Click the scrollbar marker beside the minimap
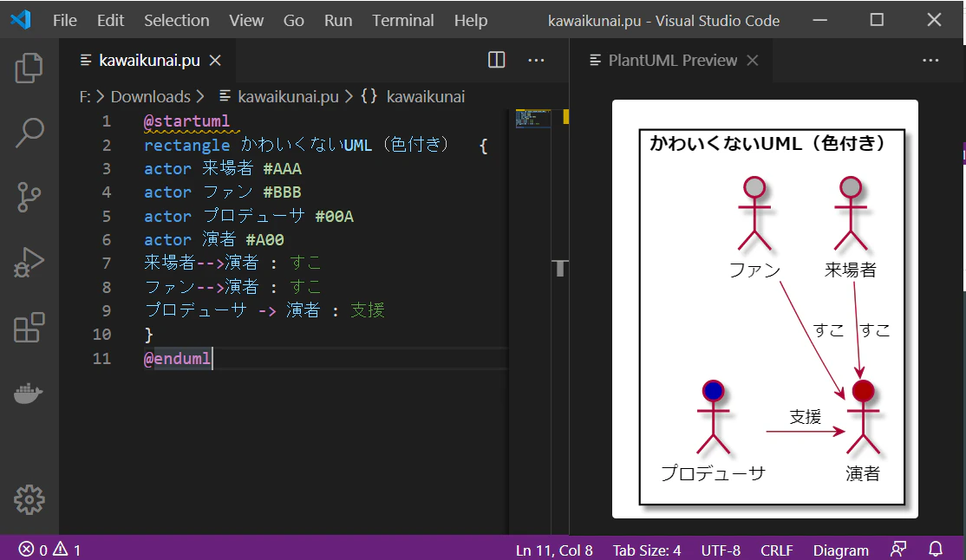 [x=565, y=117]
